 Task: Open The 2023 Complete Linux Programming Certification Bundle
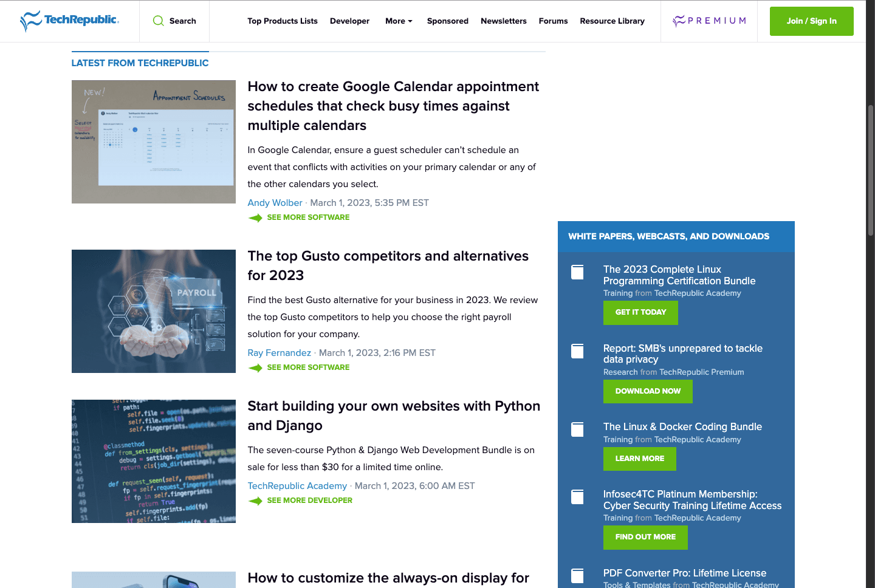click(679, 275)
